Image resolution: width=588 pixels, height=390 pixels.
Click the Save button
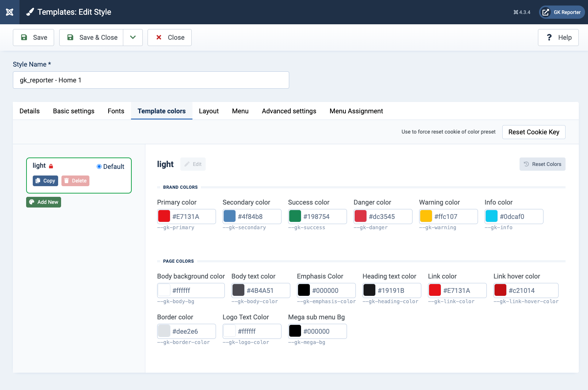pyautogui.click(x=33, y=38)
